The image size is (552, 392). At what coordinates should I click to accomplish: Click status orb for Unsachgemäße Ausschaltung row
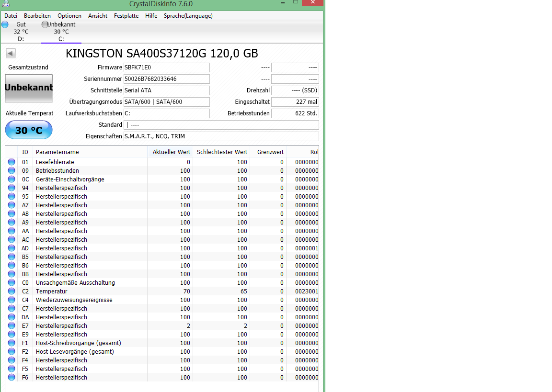tap(11, 282)
